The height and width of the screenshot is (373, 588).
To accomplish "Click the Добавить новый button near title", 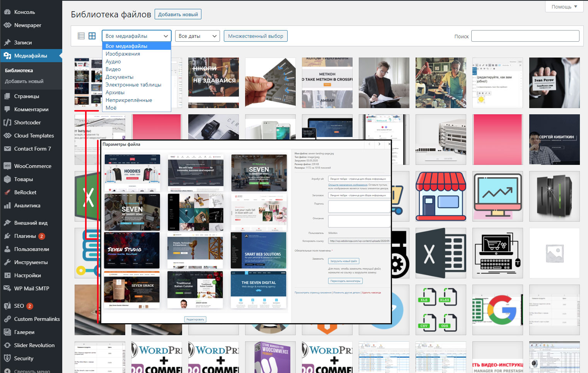I will pos(178,14).
